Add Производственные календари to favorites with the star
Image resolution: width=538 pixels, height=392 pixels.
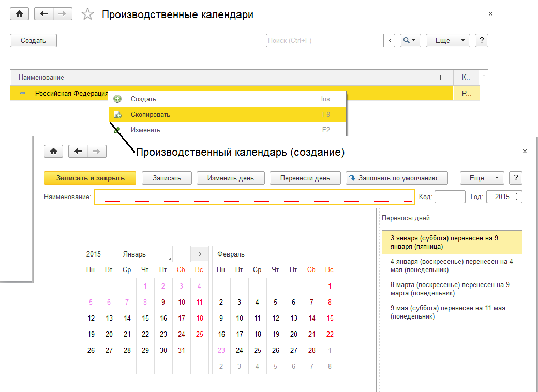pyautogui.click(x=87, y=14)
